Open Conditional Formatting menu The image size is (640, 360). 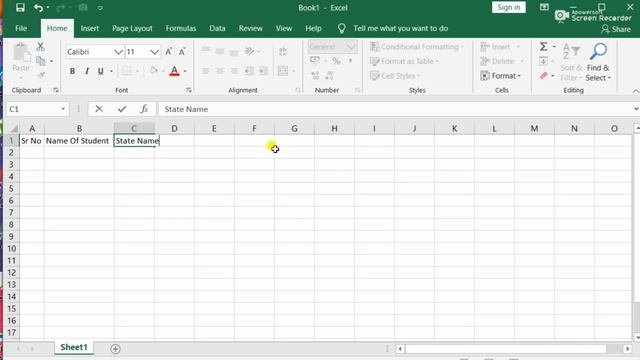point(417,47)
